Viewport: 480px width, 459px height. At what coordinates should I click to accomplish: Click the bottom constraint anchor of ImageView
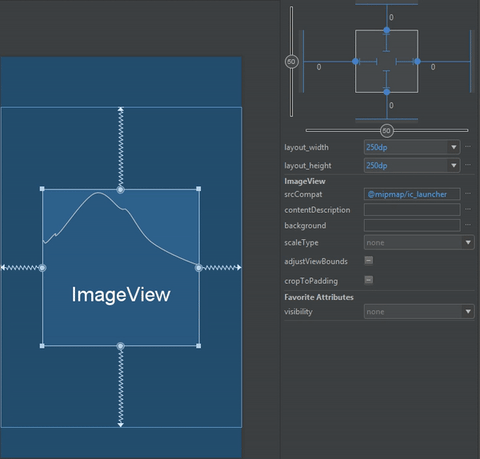click(x=120, y=346)
